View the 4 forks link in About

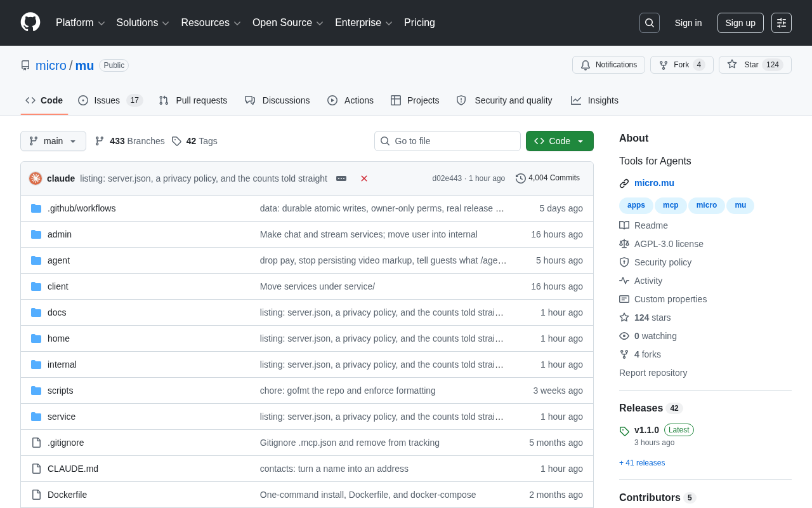[x=641, y=354]
